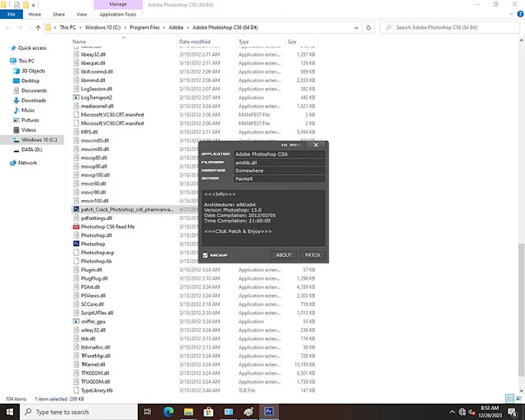The image size is (525, 420).
Task: Click the Start button on the taskbar
Action: click(10, 412)
